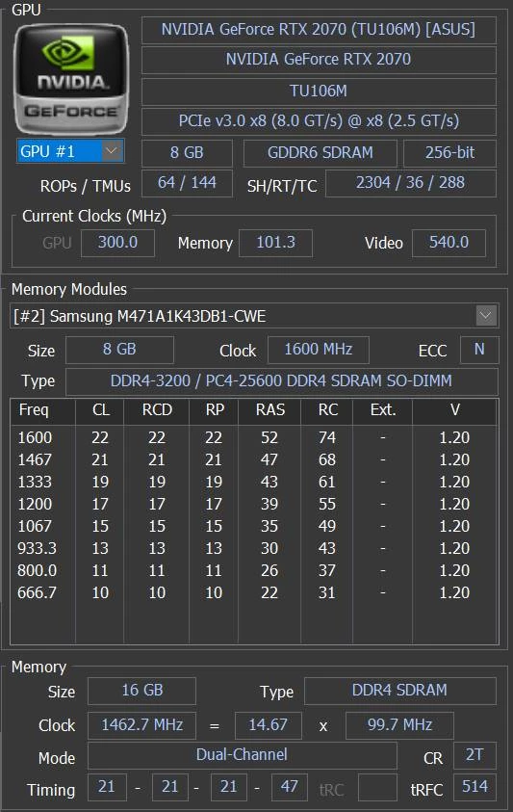
Task: Select the 1200 frequency timing row
Action: point(254,504)
